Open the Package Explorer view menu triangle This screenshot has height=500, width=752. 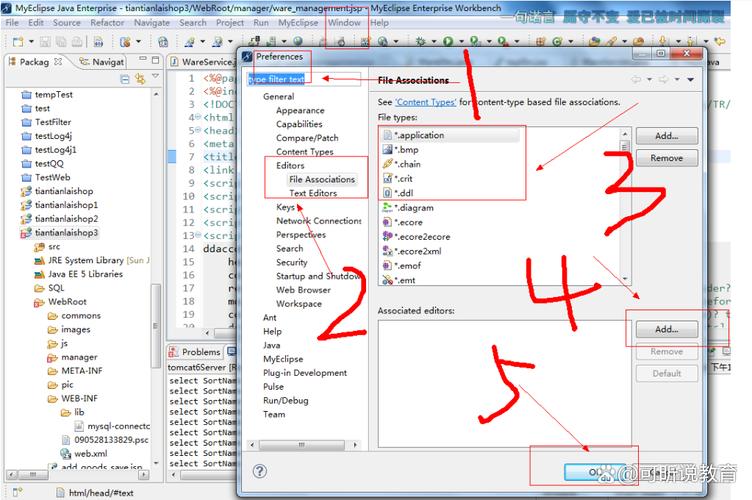155,76
